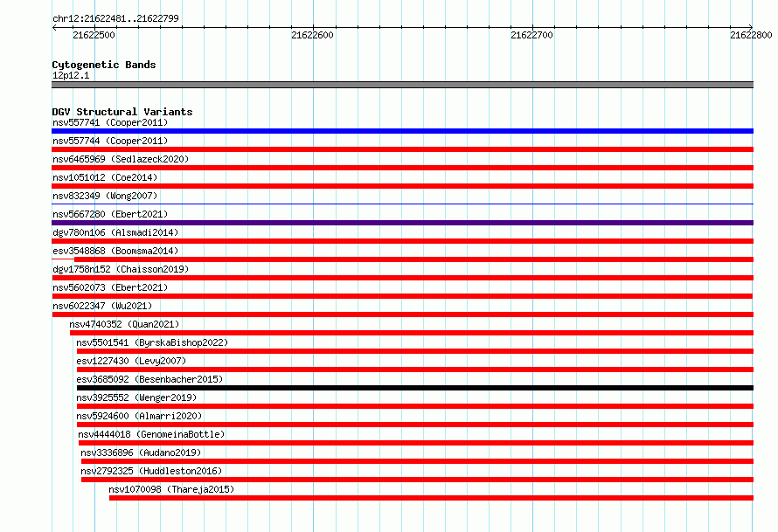Open the nsv832349 (Wong2007) variant label
The height and width of the screenshot is (532, 778).
[105, 196]
